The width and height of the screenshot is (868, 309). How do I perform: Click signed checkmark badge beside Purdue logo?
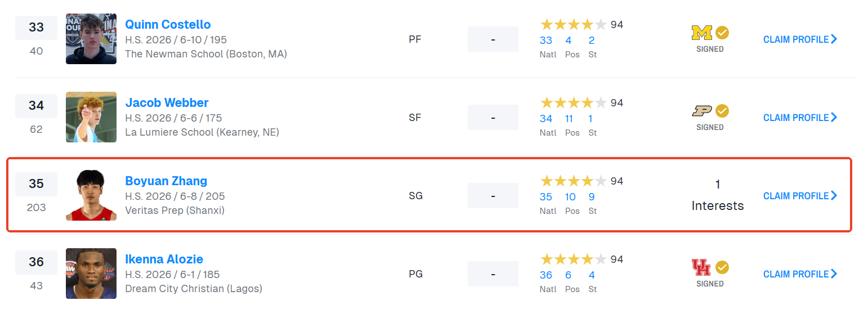(x=722, y=111)
